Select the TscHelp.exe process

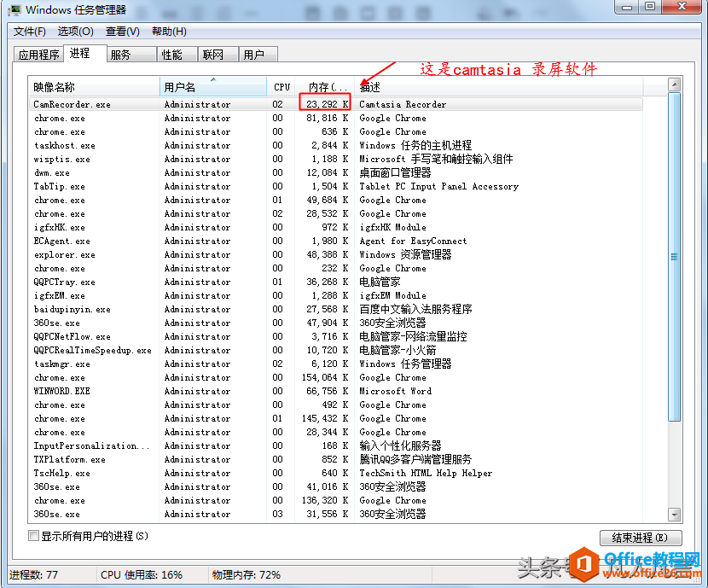(336, 474)
